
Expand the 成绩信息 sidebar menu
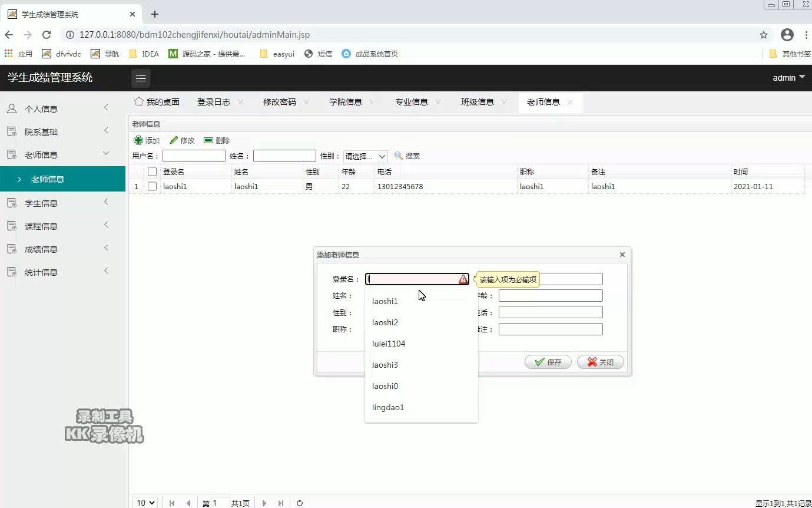(x=62, y=249)
